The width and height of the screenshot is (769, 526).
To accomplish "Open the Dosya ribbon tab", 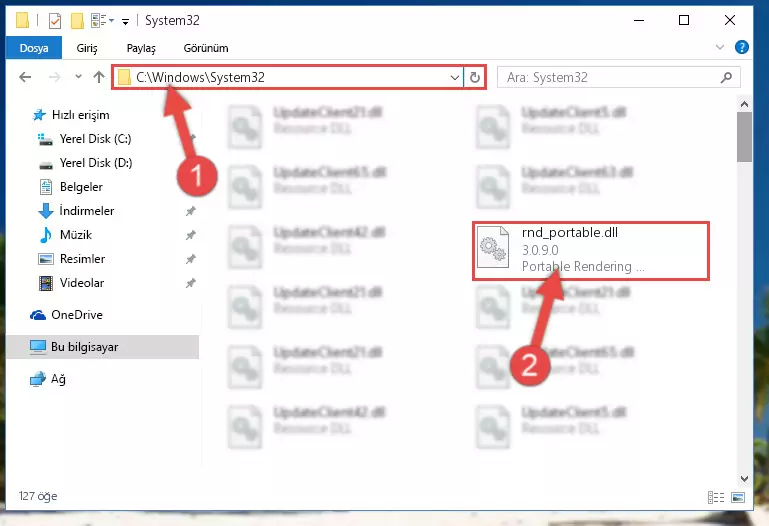I will 34,48.
